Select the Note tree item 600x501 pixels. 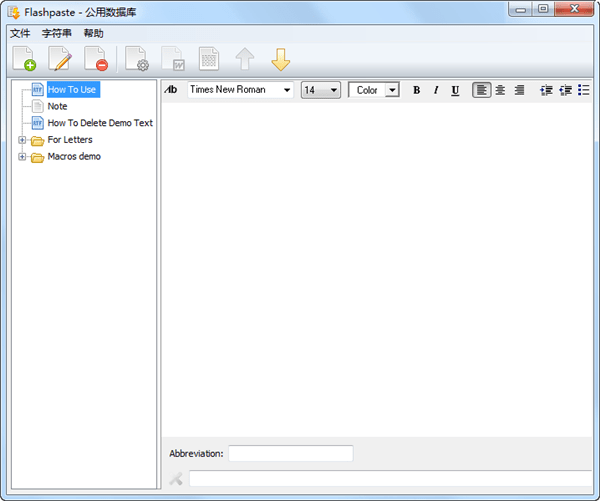click(x=57, y=106)
